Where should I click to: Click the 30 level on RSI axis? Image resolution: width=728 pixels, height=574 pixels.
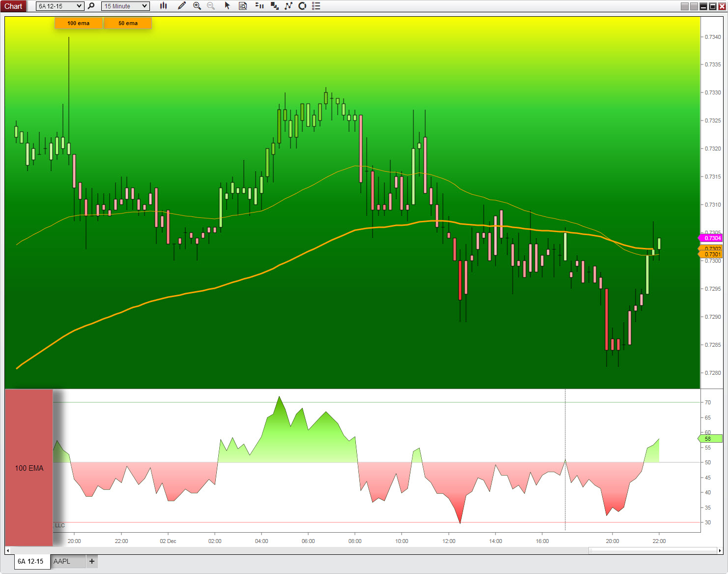coord(708,522)
